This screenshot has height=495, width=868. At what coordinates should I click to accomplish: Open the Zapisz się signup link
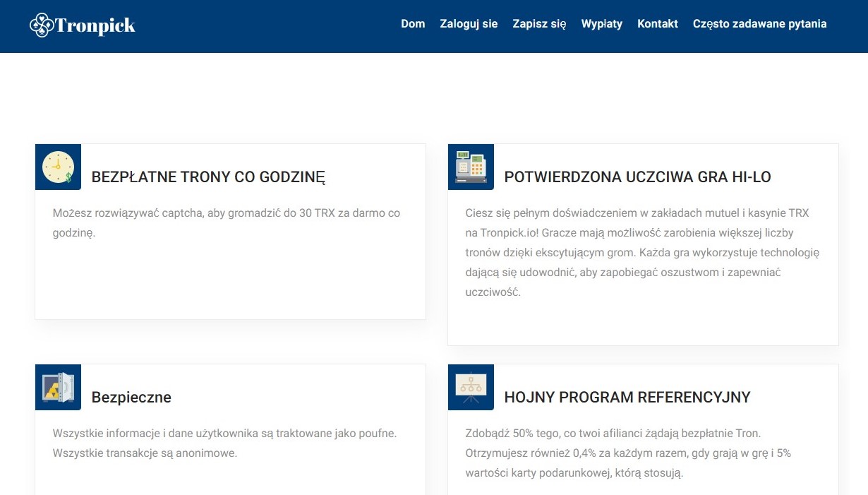coord(539,23)
